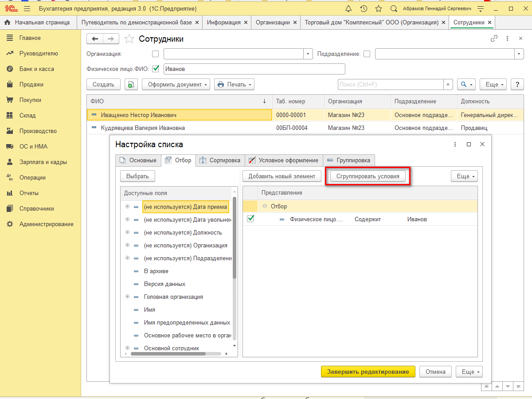This screenshot has height=399, width=532.
Task: Open favorites star in title bar
Action: 379,9
